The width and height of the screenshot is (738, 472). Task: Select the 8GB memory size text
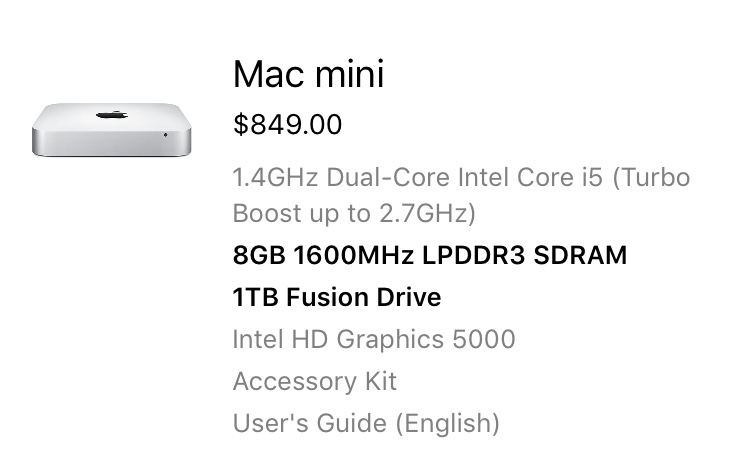(257, 255)
